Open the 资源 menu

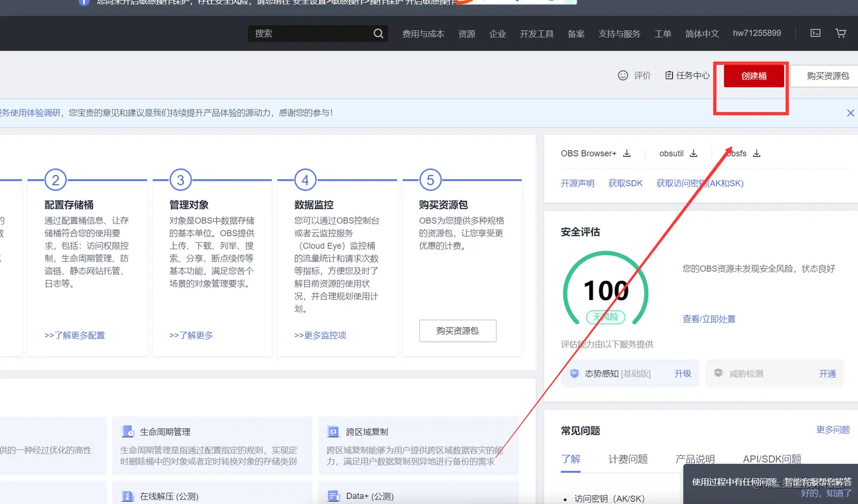(x=467, y=34)
